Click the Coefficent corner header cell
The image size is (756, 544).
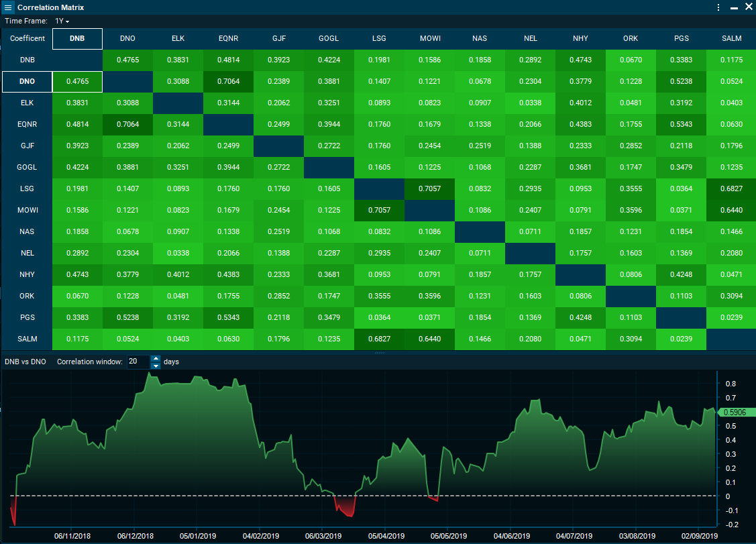point(28,38)
